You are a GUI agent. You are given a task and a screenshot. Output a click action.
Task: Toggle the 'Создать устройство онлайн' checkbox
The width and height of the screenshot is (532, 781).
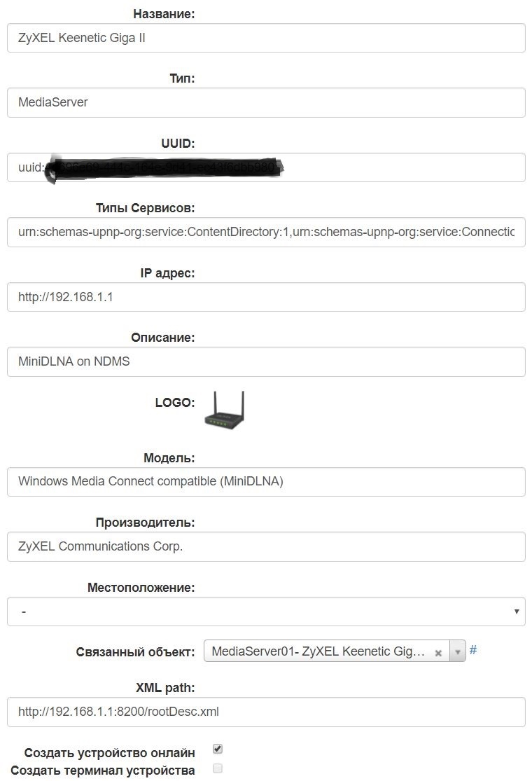coord(218,749)
